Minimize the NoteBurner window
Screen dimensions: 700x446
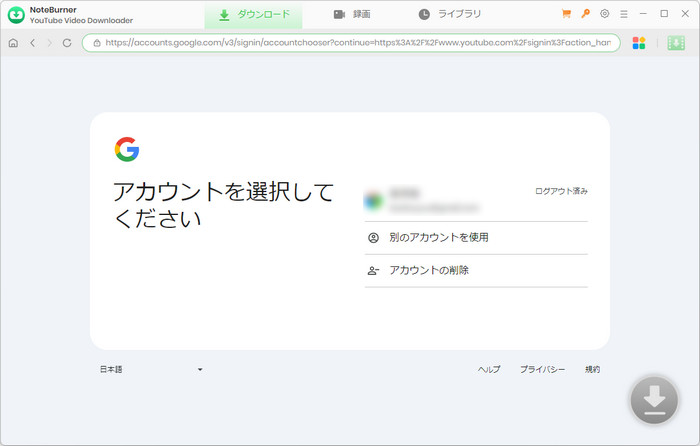click(643, 14)
